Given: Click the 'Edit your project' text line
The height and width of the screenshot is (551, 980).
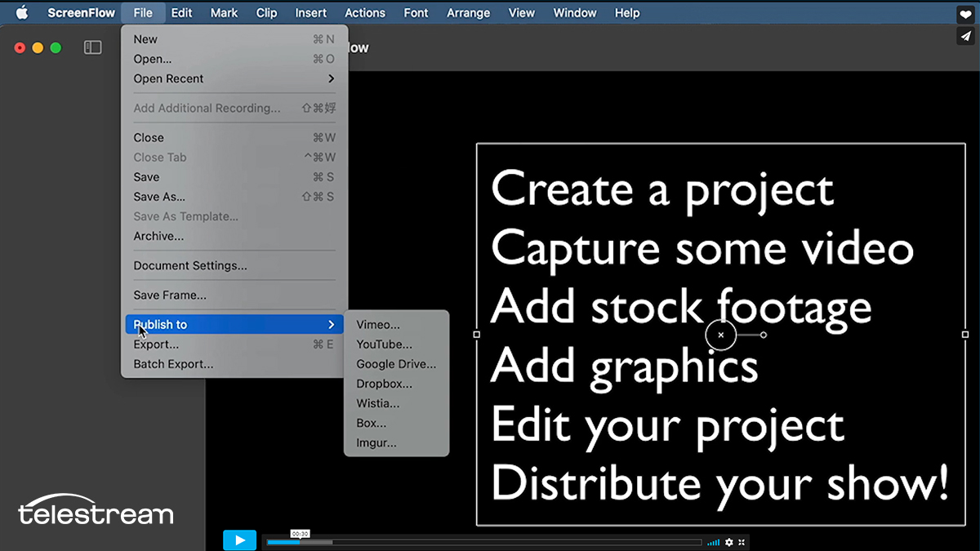Looking at the screenshot, I should click(x=667, y=424).
